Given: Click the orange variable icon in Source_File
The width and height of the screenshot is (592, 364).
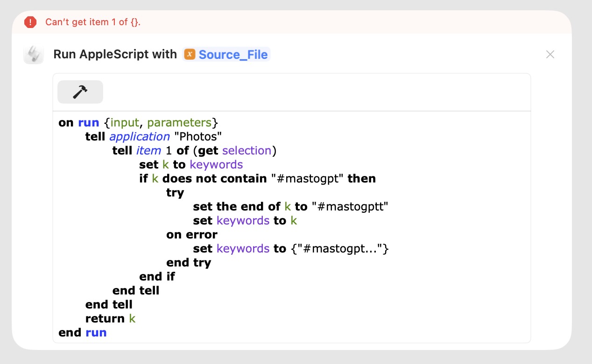Looking at the screenshot, I should tap(190, 55).
